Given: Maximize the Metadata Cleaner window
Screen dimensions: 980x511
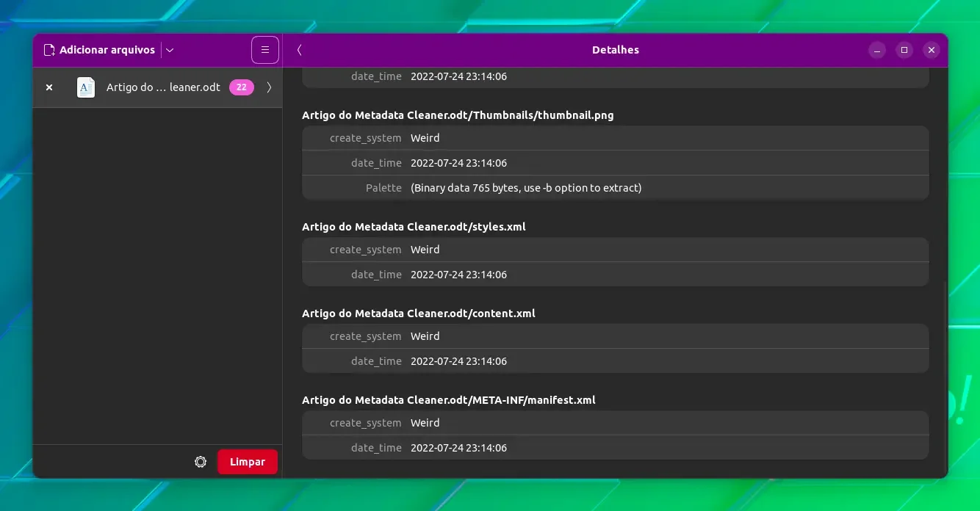Looking at the screenshot, I should [x=904, y=50].
